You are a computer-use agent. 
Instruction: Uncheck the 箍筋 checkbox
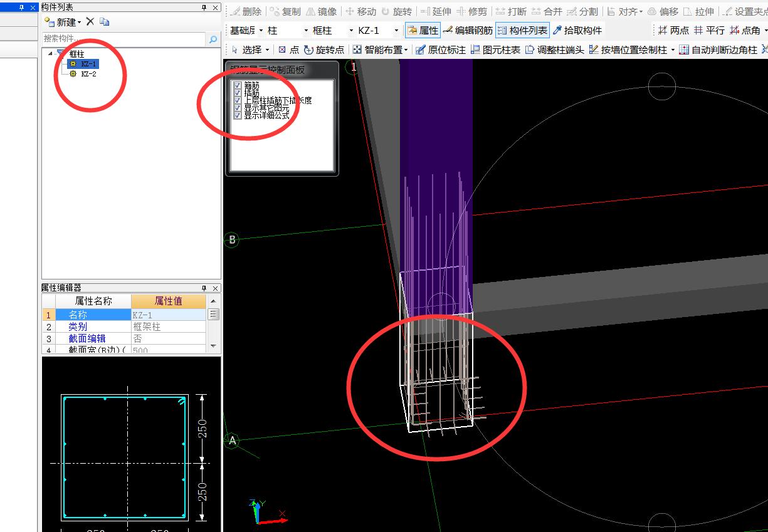point(238,85)
